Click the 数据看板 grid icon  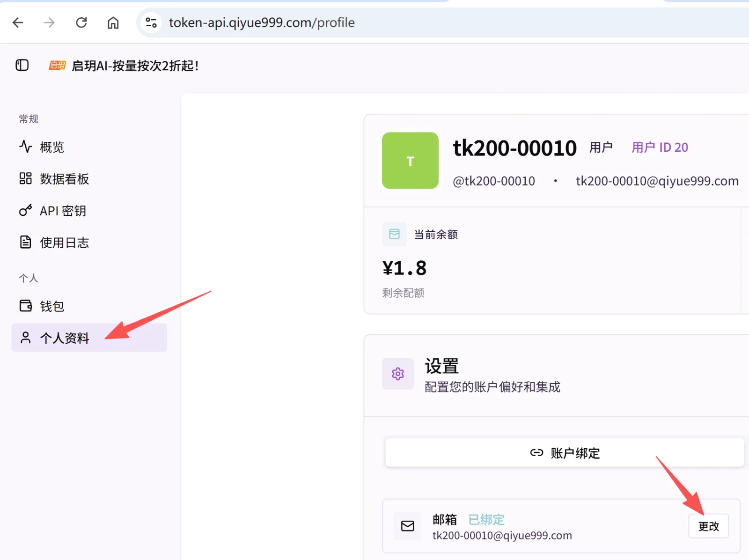(25, 178)
